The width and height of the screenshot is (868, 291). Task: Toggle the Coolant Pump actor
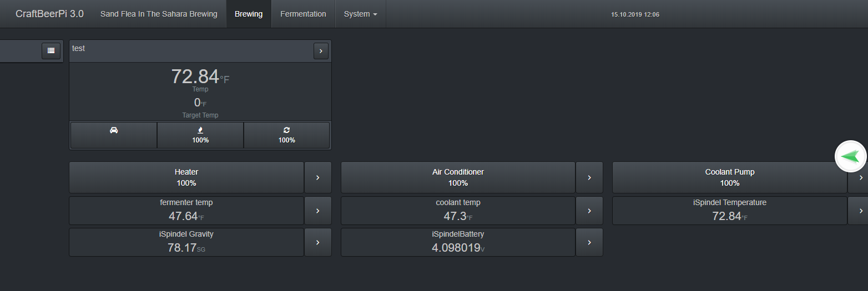pyautogui.click(x=730, y=177)
